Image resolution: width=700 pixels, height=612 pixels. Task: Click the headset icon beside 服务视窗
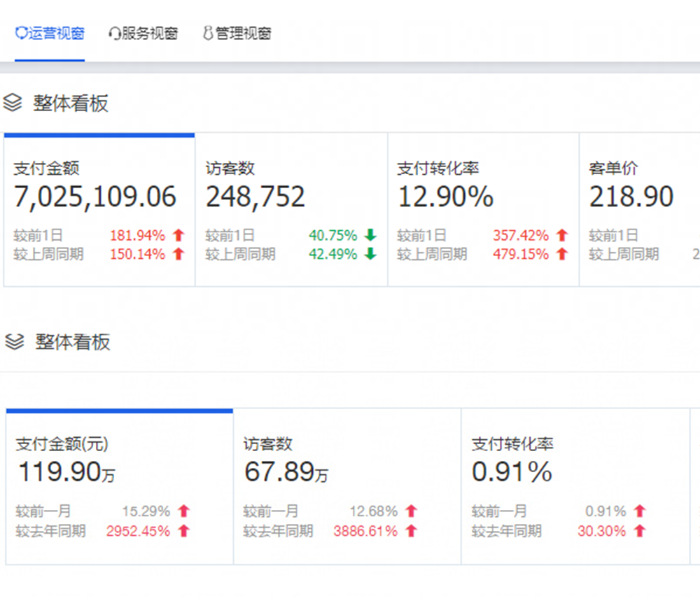tap(115, 34)
